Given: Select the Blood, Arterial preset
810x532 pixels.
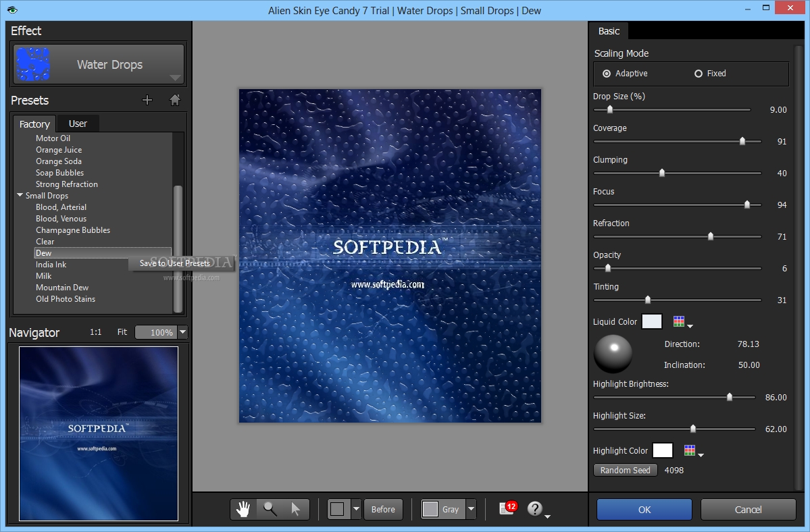Looking at the screenshot, I should [x=61, y=207].
